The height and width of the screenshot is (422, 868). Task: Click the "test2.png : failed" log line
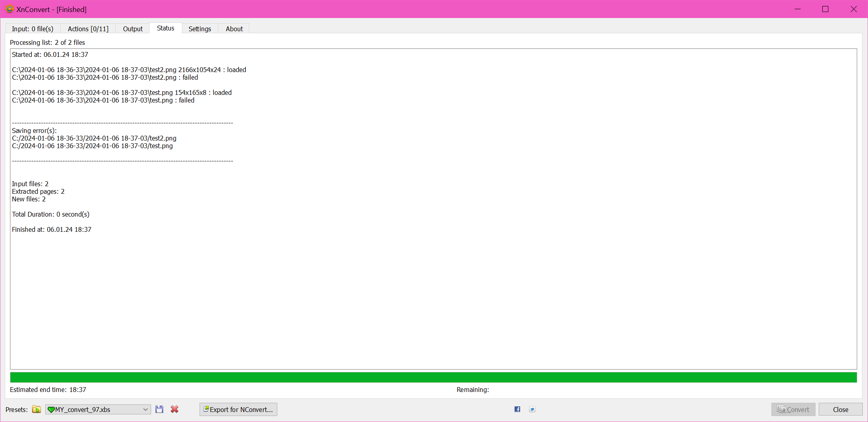pos(105,77)
